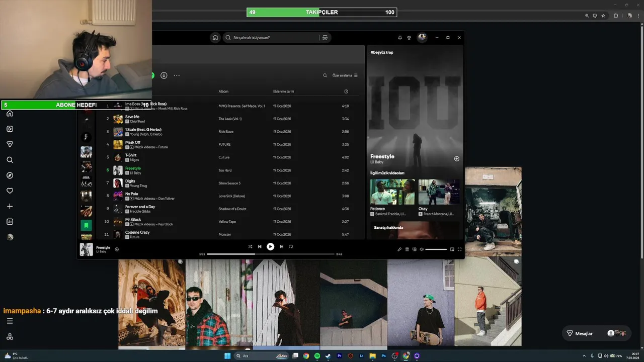Enter Spotify full screen mode
This screenshot has width=644, height=362.
tap(459, 249)
